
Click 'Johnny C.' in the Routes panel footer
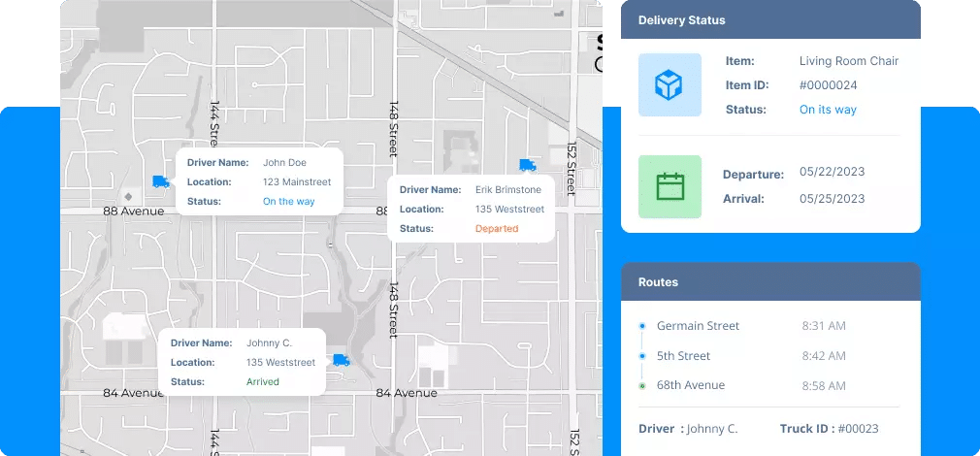(x=712, y=429)
